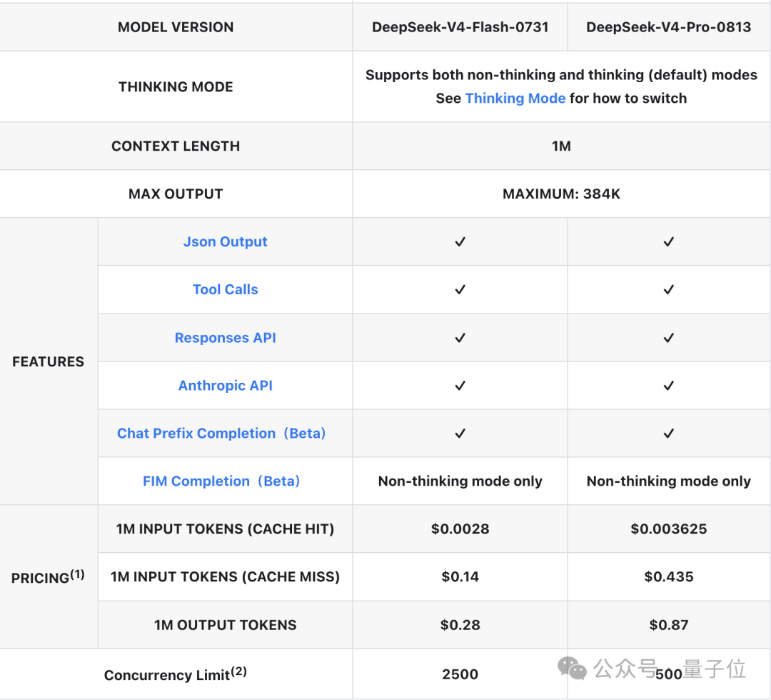Viewport: 771px width, 700px height.
Task: Click the Json Output checkmark for DeepSeek-V4-Pro-0813
Action: point(669,241)
